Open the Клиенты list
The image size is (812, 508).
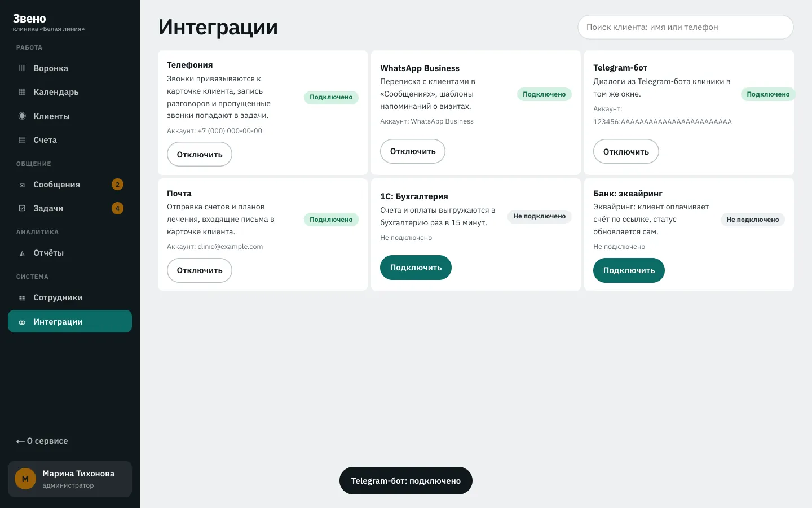(70, 116)
